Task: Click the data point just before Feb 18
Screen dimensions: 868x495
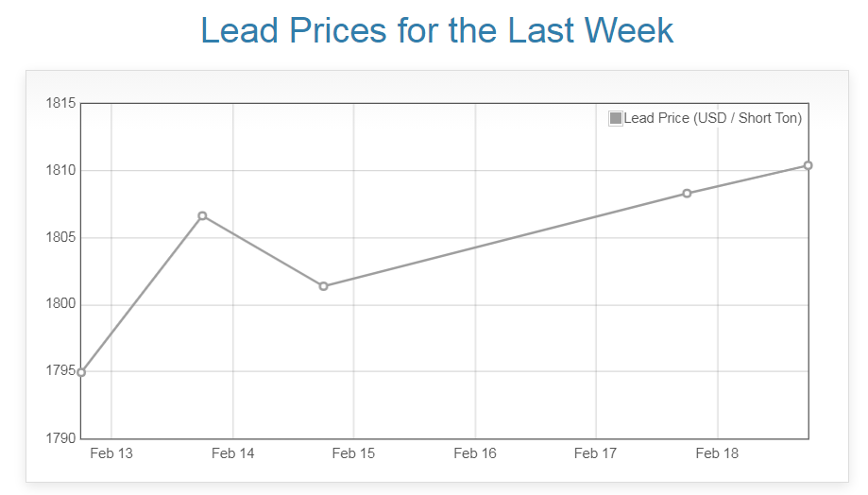Action: pos(687,194)
